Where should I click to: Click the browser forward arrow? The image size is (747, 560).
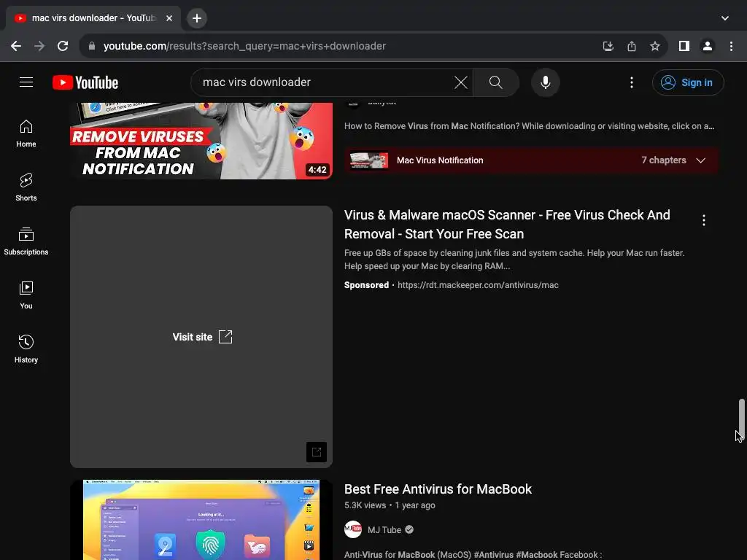coord(39,46)
